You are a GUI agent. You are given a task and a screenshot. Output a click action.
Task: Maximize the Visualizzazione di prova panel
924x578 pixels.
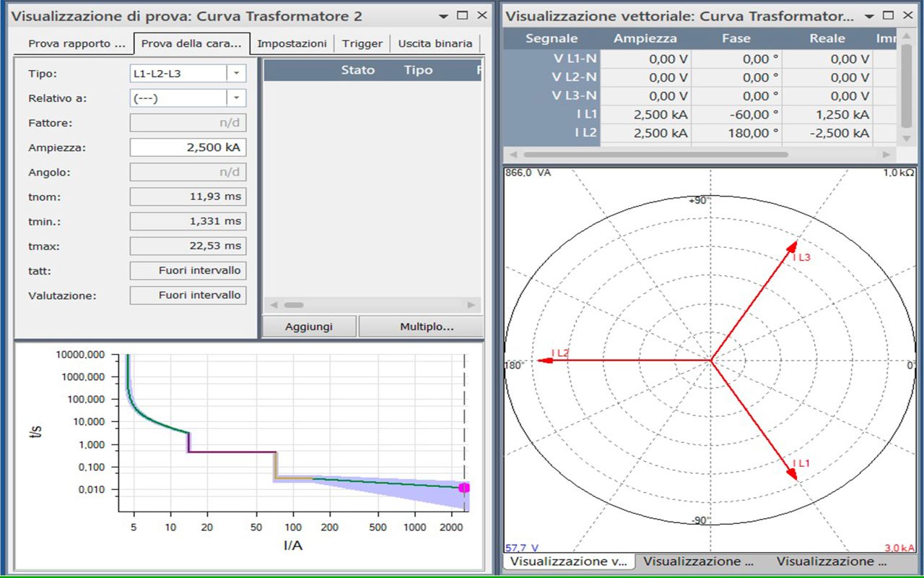(x=463, y=16)
